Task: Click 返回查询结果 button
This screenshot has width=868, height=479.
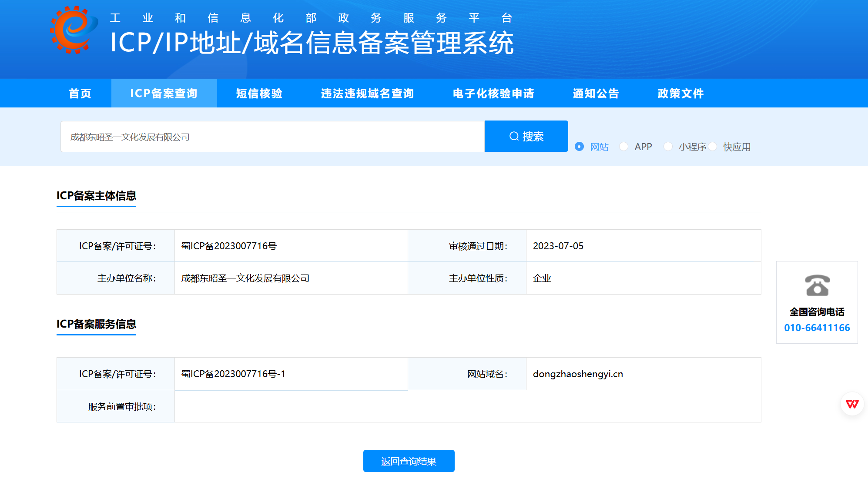Action: coord(409,461)
